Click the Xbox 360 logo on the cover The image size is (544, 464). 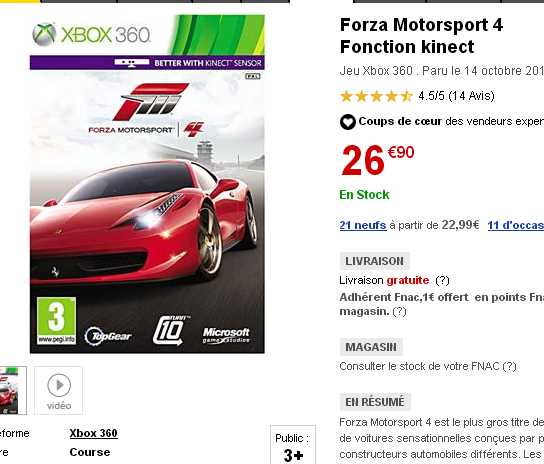92,34
